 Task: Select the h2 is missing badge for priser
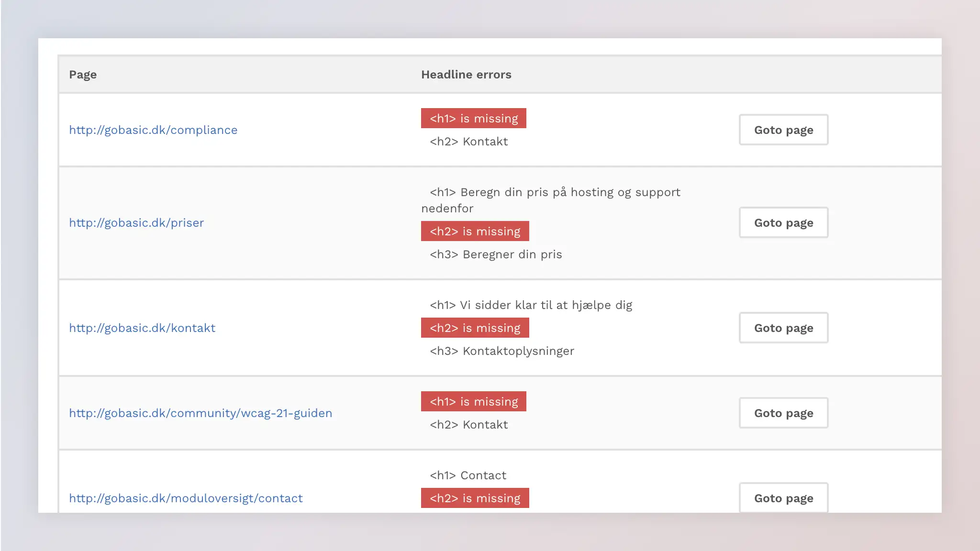click(x=475, y=231)
